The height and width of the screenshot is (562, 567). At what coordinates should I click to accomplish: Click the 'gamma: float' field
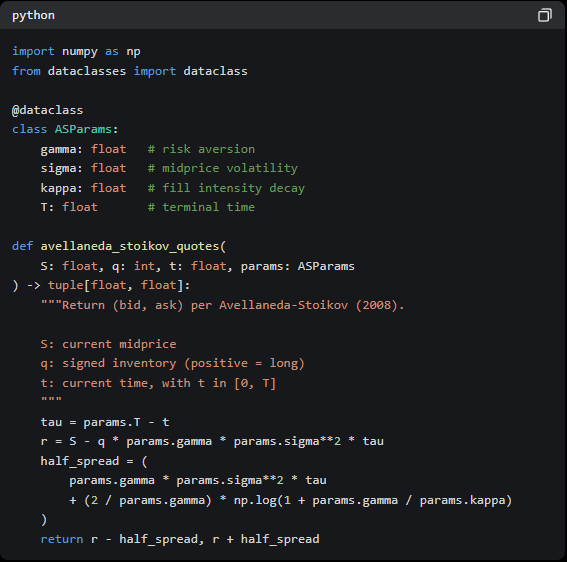(84, 149)
